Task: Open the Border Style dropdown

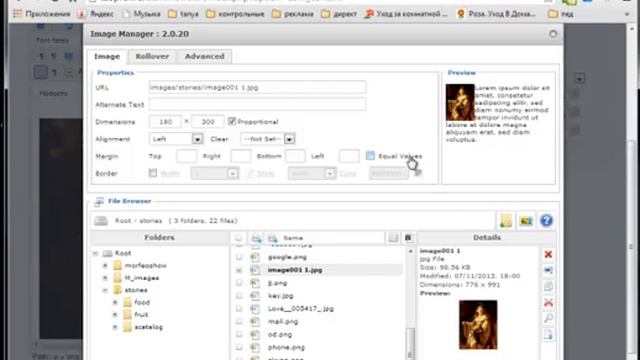Action: [x=312, y=173]
